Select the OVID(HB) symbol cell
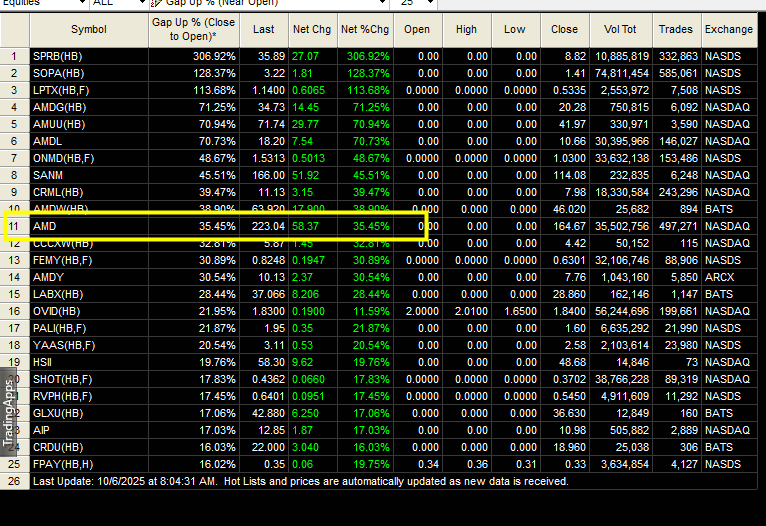The image size is (766, 526). (89, 311)
